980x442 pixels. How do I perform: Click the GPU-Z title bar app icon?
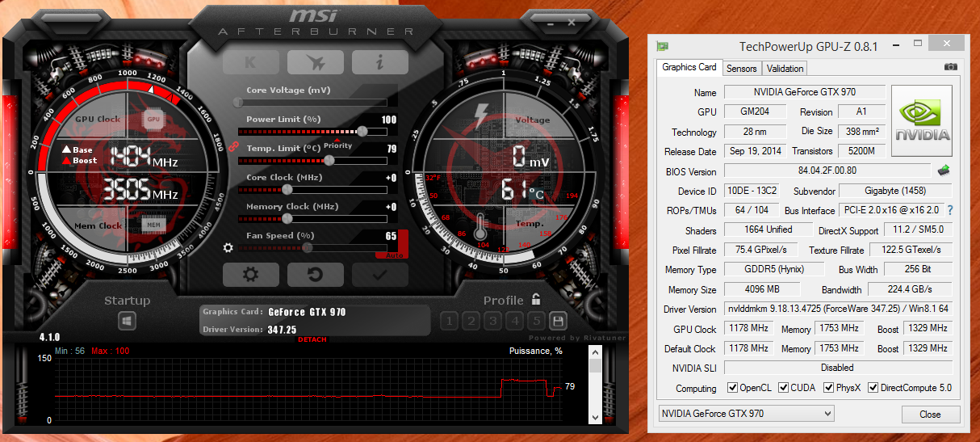(662, 45)
